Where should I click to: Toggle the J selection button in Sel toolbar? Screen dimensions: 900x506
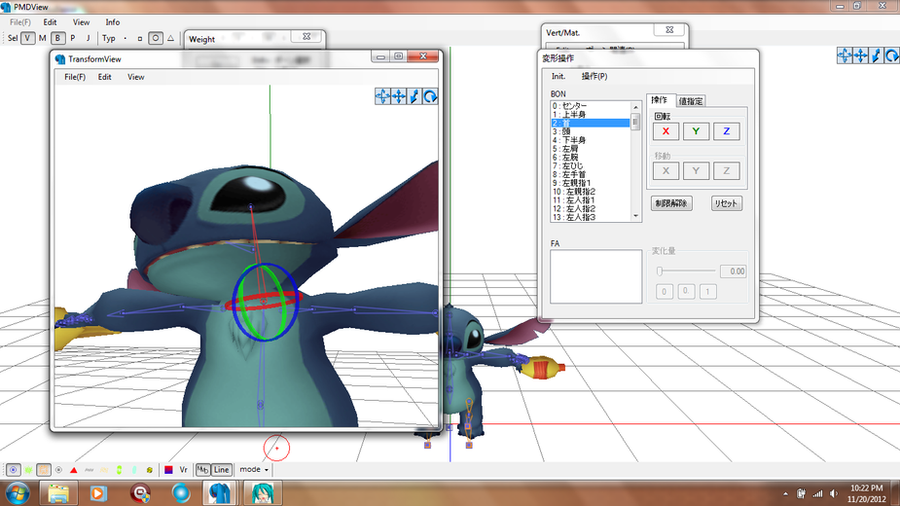pyautogui.click(x=88, y=38)
